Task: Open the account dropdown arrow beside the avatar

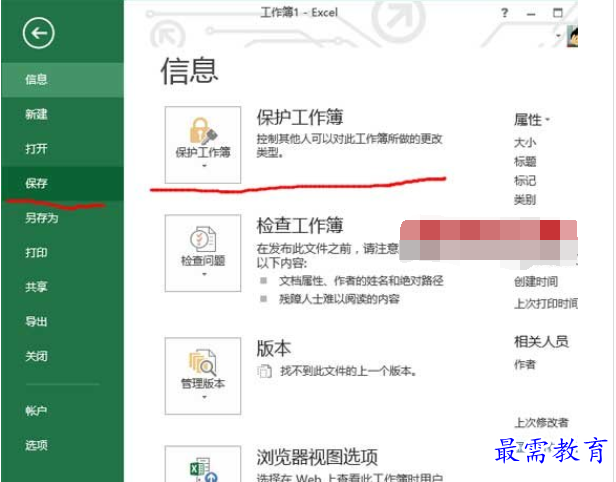Action: (x=558, y=36)
